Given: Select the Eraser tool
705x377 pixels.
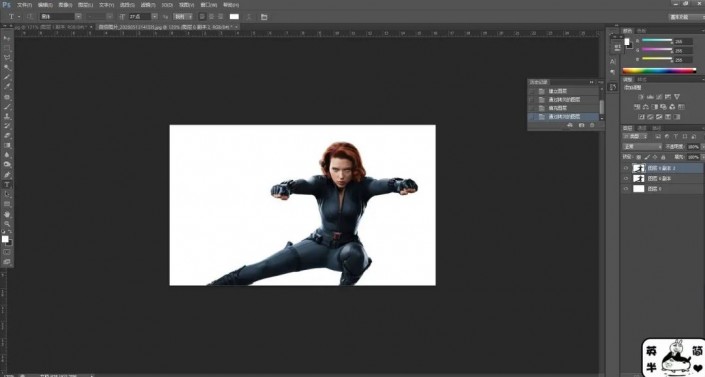Looking at the screenshot, I should [x=7, y=136].
